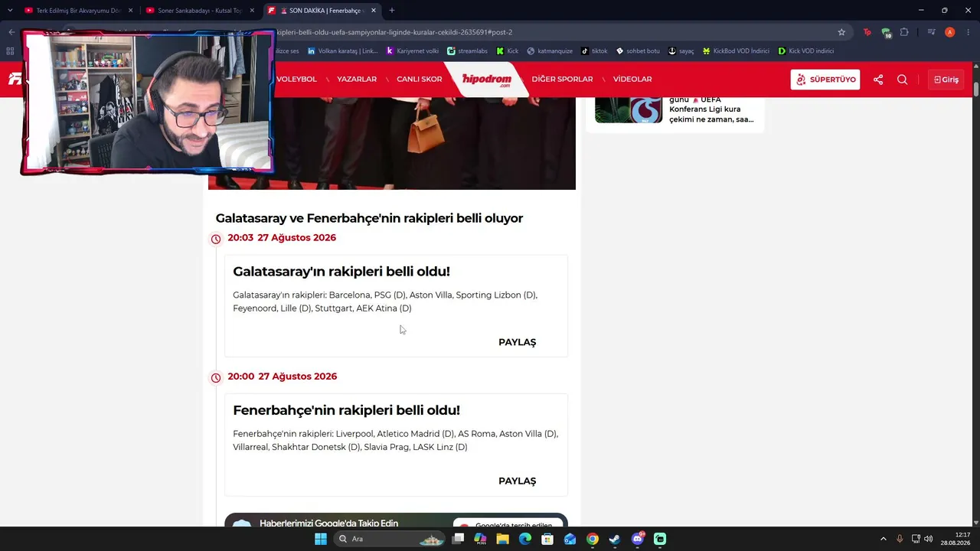This screenshot has height=551, width=980.
Task: Click the microphone icon in system tray
Action: point(900,539)
